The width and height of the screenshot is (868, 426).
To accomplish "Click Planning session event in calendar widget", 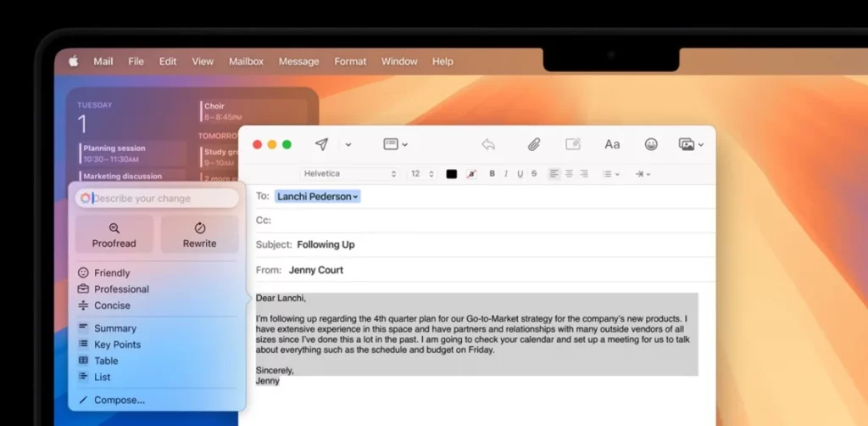I will pos(133,154).
